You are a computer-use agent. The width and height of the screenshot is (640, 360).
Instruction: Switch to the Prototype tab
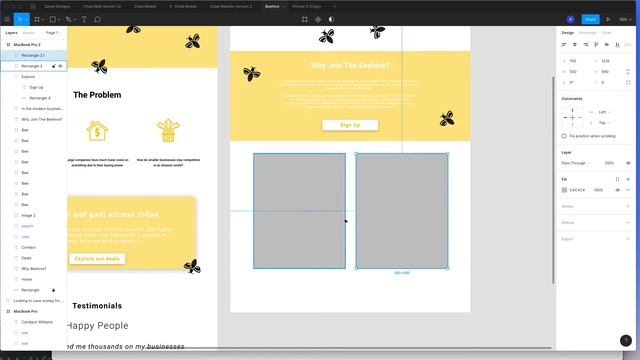pyautogui.click(x=588, y=33)
